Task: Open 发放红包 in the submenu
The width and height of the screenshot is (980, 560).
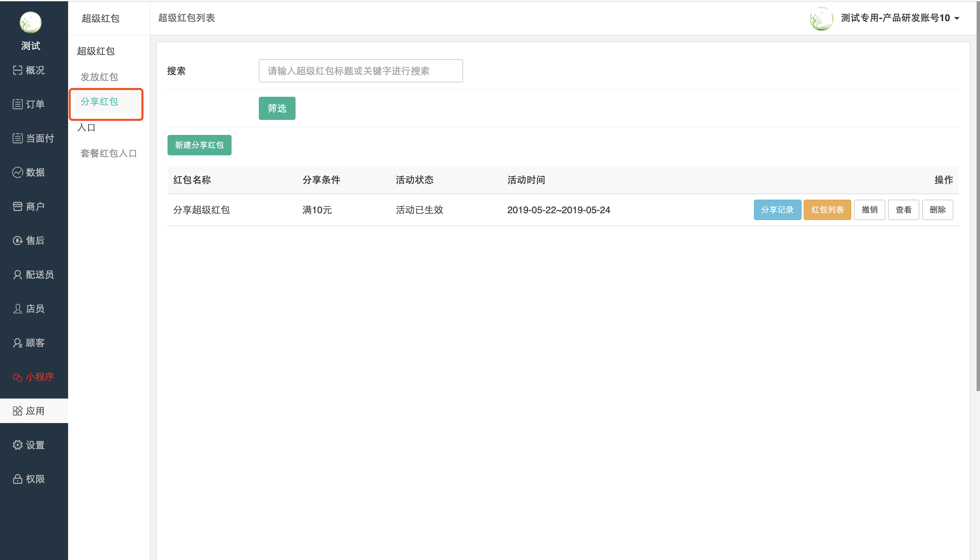Action: 99,77
